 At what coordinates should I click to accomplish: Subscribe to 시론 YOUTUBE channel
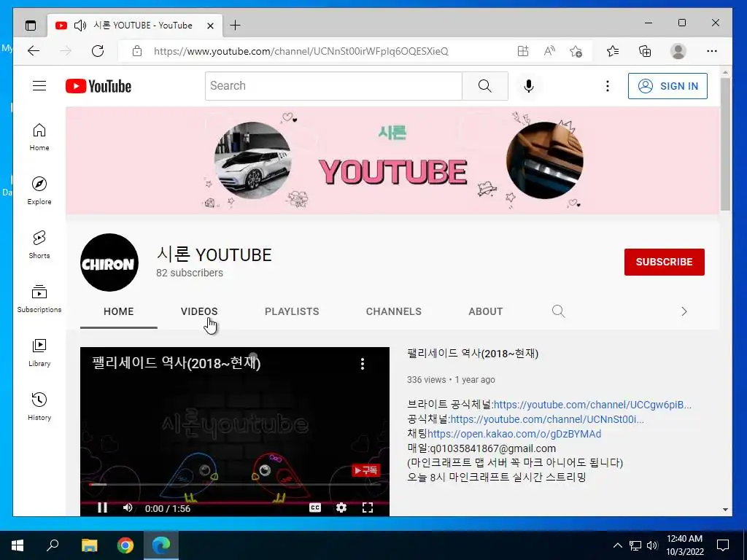664,262
